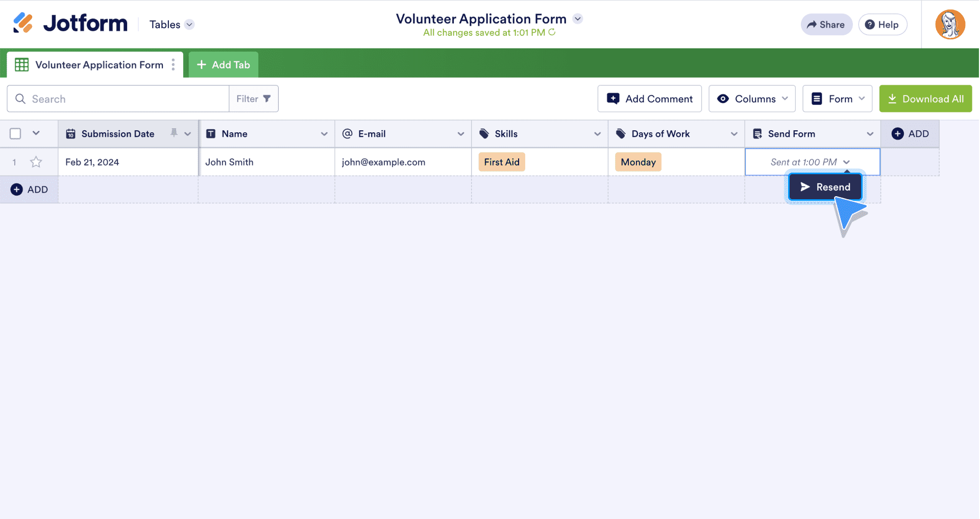The height and width of the screenshot is (519, 980).
Task: Click the Jotform logo
Action: (x=70, y=23)
